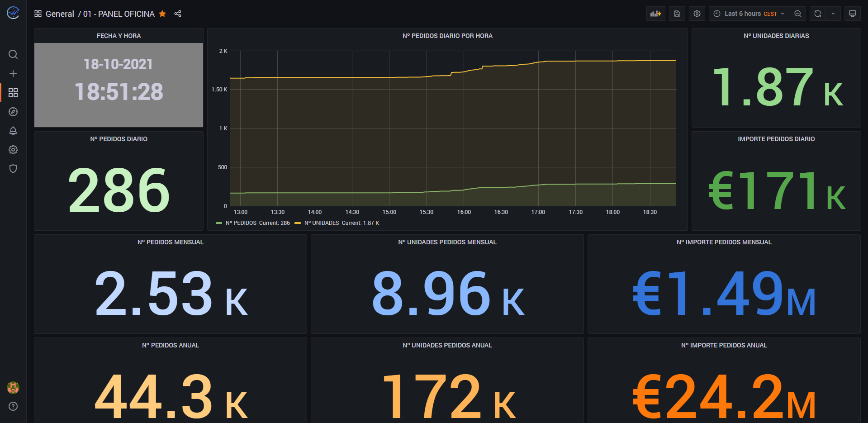The width and height of the screenshot is (868, 423).
Task: Click the 18:51:28 clock display
Action: coord(119,92)
